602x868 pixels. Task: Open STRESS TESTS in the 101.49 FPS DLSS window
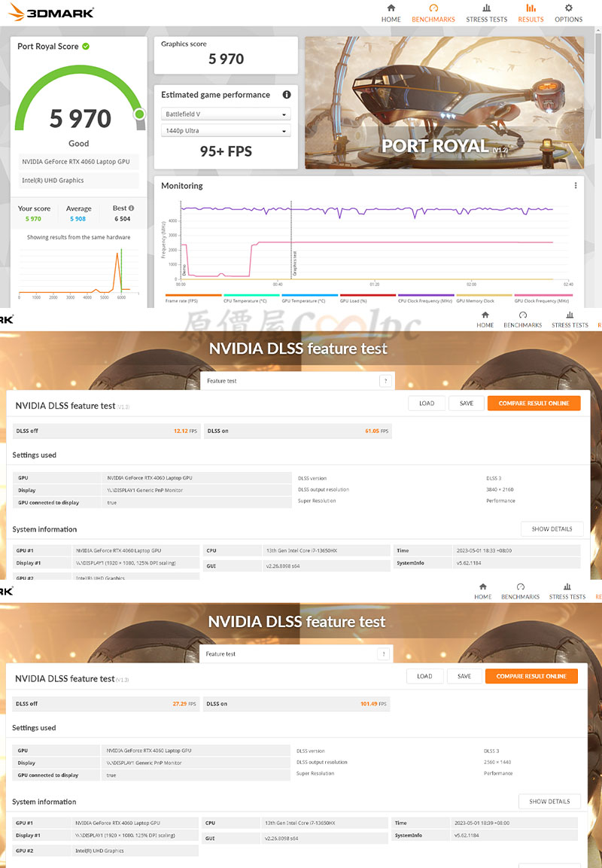coord(567,591)
